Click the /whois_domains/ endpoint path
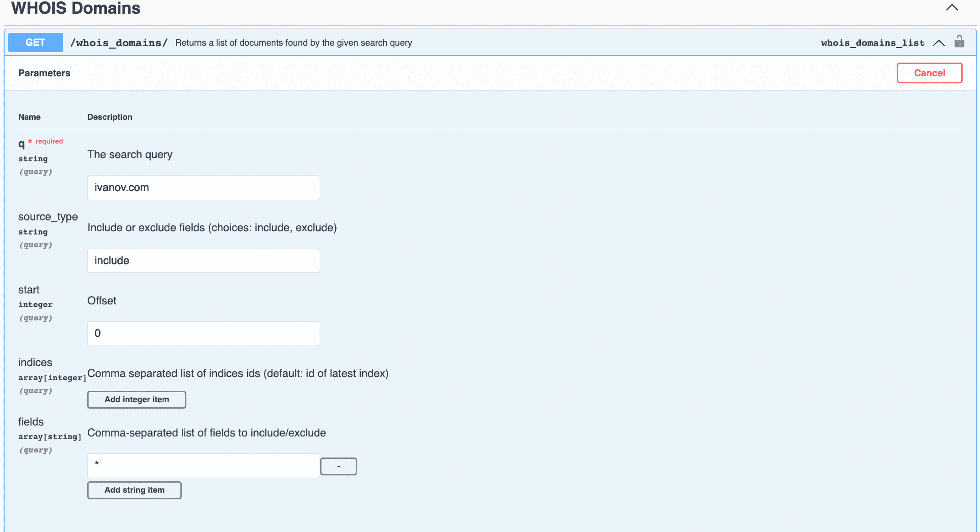Viewport: 980px width, 532px height. coord(119,43)
